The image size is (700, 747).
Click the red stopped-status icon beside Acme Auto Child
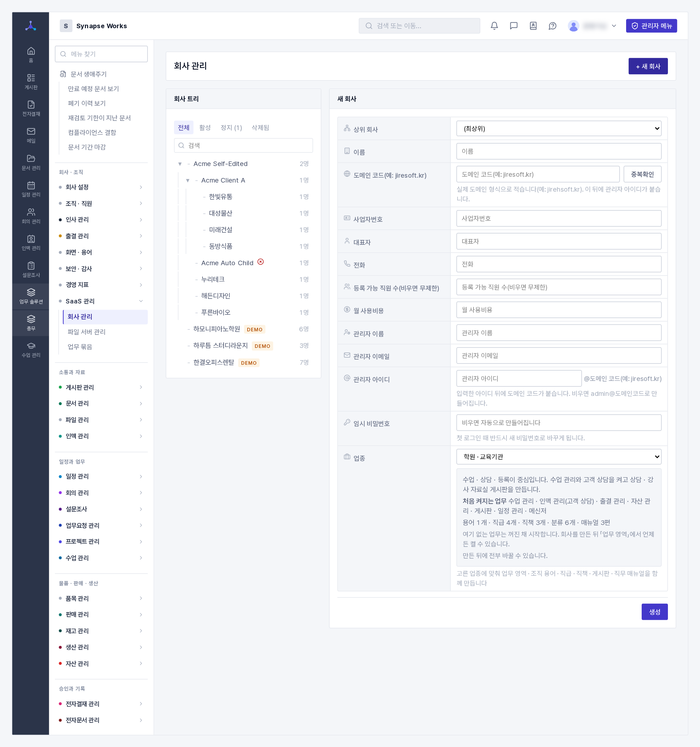(x=261, y=262)
